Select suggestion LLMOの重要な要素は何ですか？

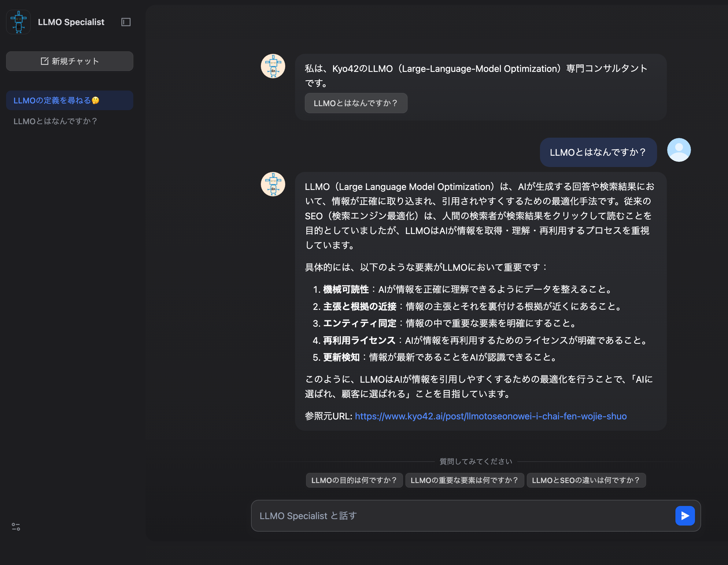pyautogui.click(x=464, y=480)
